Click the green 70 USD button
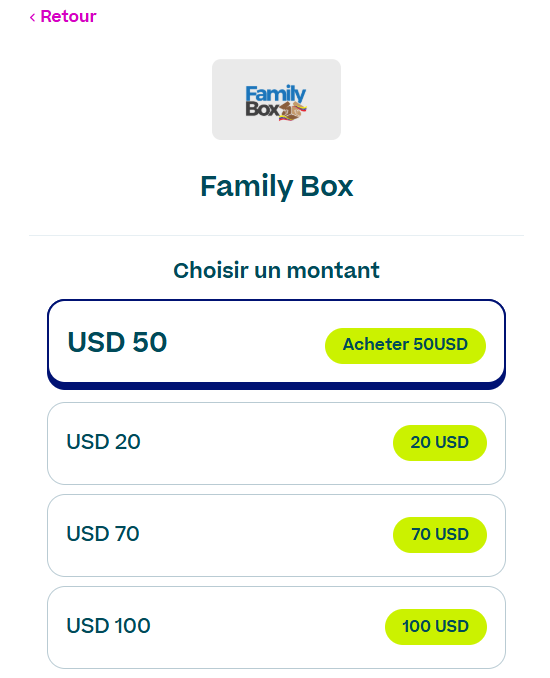This screenshot has width=550, height=678. [440, 534]
